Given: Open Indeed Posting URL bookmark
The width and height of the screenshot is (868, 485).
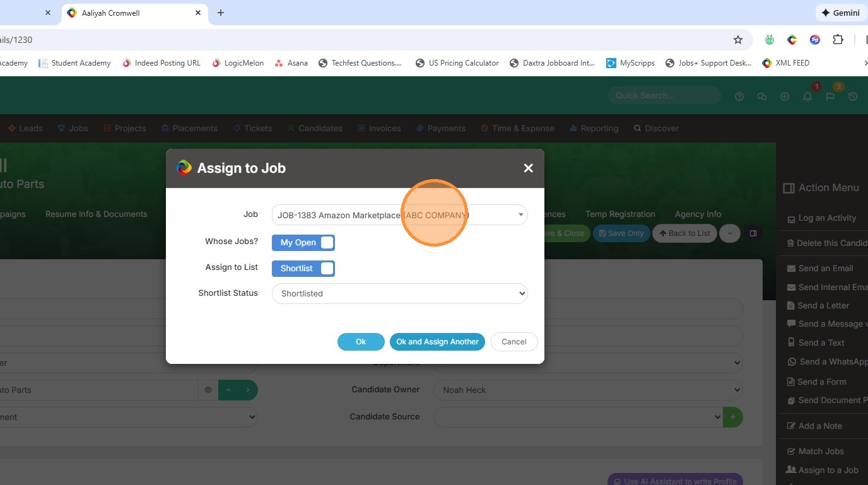Looking at the screenshot, I should coord(161,63).
